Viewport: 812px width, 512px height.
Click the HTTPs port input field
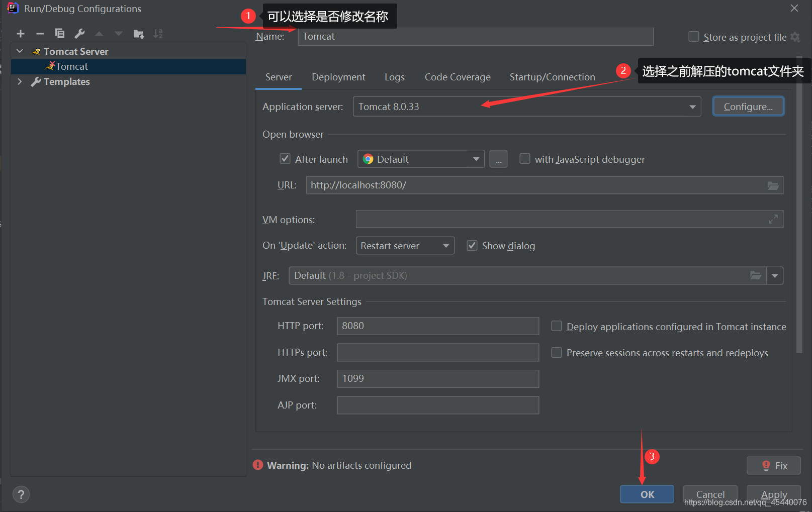click(x=438, y=352)
